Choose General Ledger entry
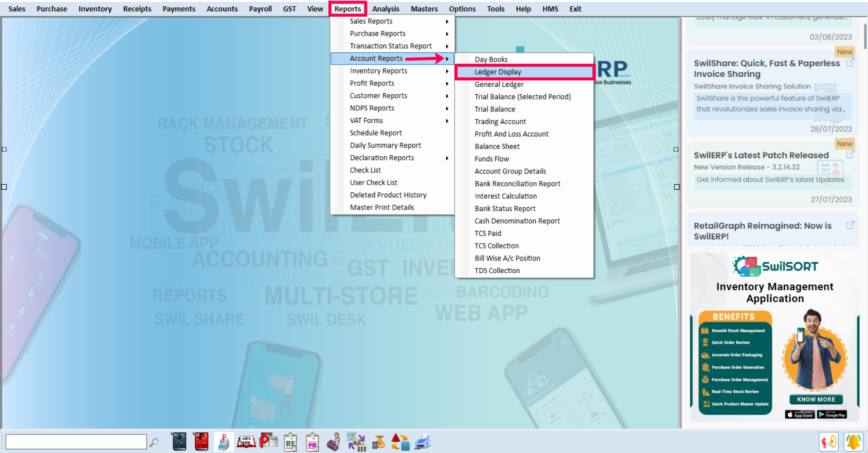The image size is (868, 453). coord(524,84)
